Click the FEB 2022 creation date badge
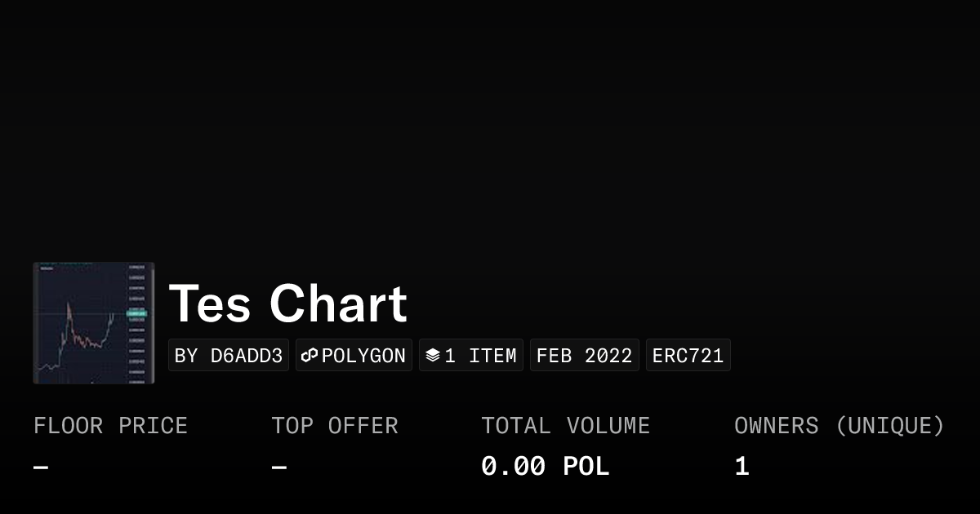Screen dimensions: 980x514 pos(584,356)
